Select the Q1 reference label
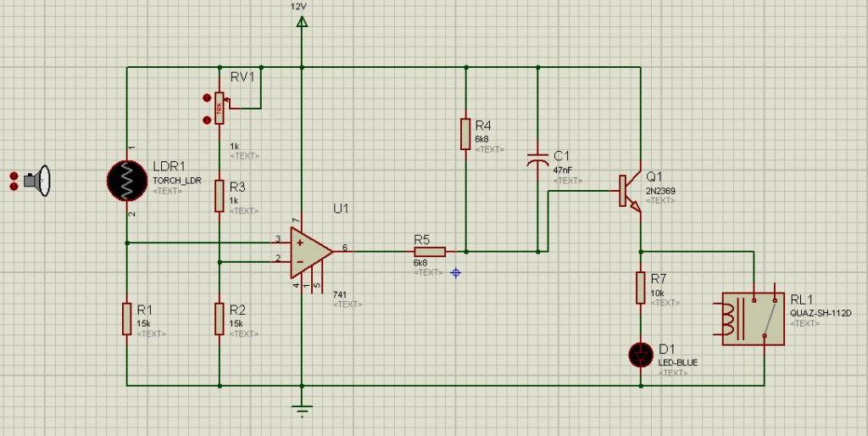This screenshot has height=436, width=868. coord(654,176)
